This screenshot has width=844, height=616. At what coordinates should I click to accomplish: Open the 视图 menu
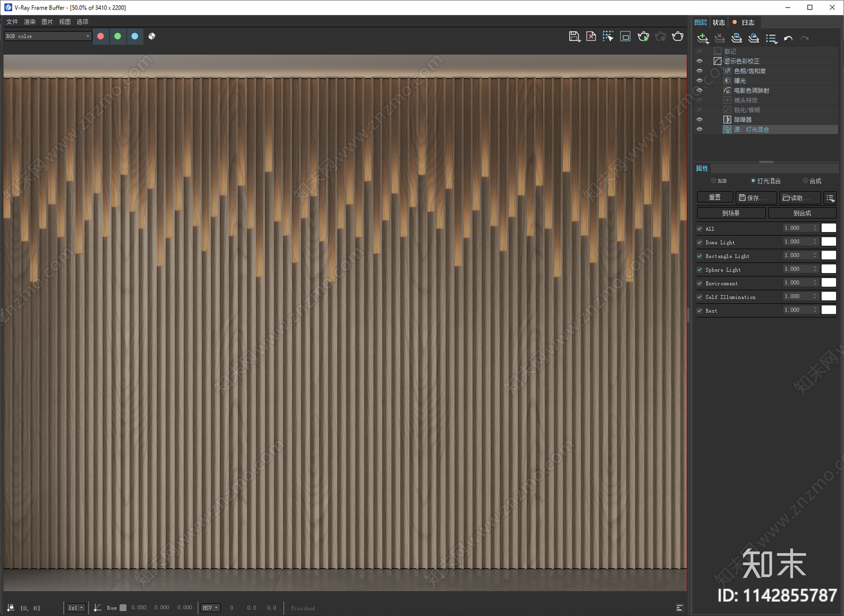tap(64, 22)
